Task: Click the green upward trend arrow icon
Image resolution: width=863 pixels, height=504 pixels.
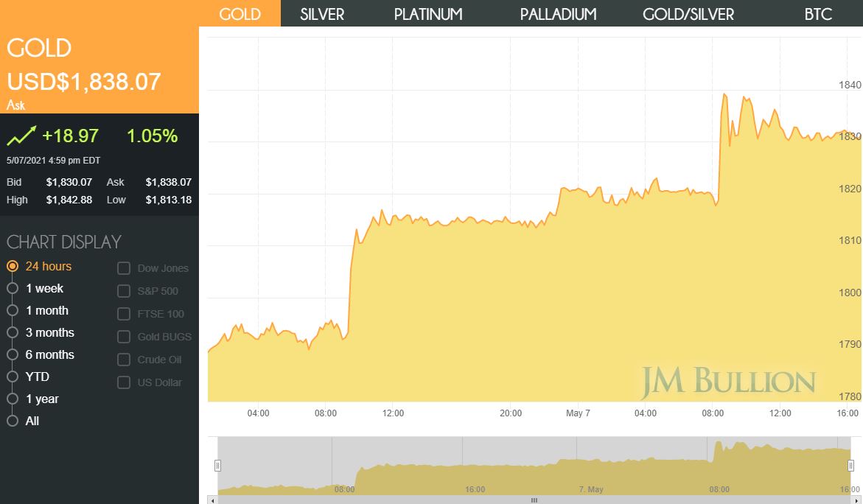Action: pyautogui.click(x=21, y=136)
